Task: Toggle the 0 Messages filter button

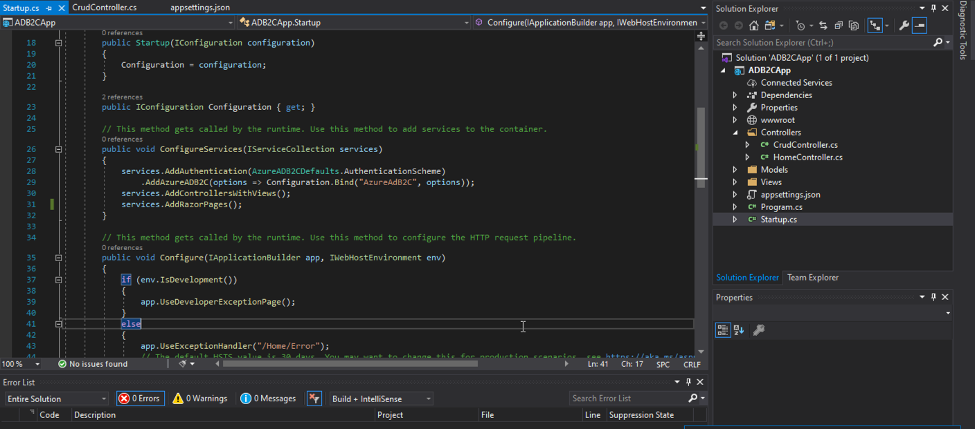Action: [x=268, y=398]
